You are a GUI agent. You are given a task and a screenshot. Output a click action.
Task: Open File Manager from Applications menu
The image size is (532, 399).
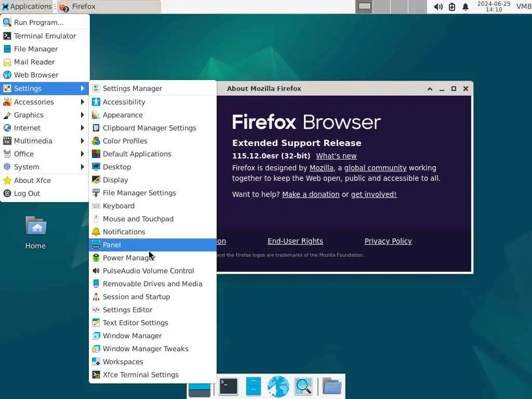[x=45, y=49]
